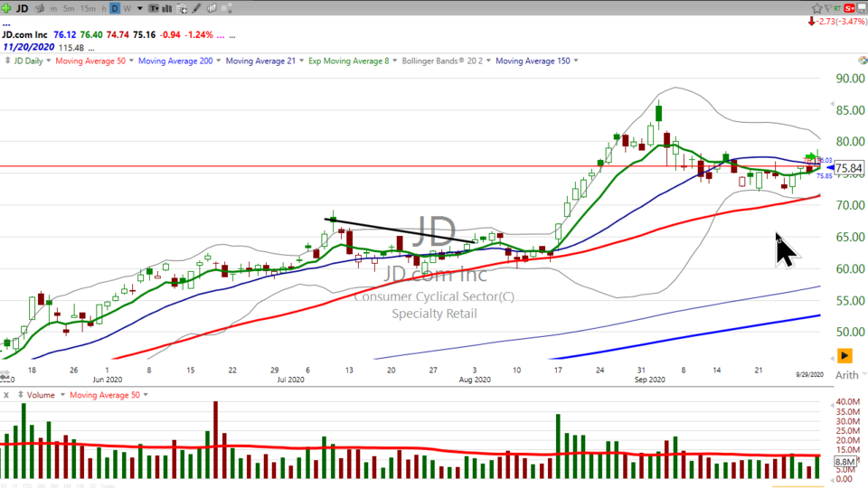Switch to the hourly 'h' timeframe

coord(103,9)
